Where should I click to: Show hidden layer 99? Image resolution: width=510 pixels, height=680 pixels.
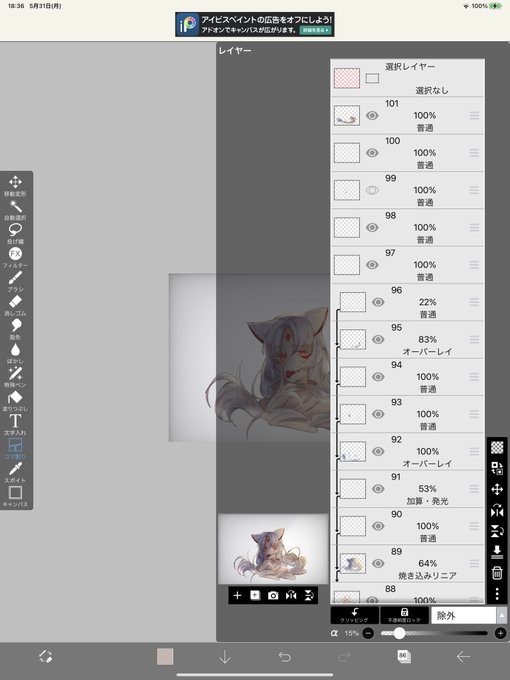pyautogui.click(x=372, y=190)
